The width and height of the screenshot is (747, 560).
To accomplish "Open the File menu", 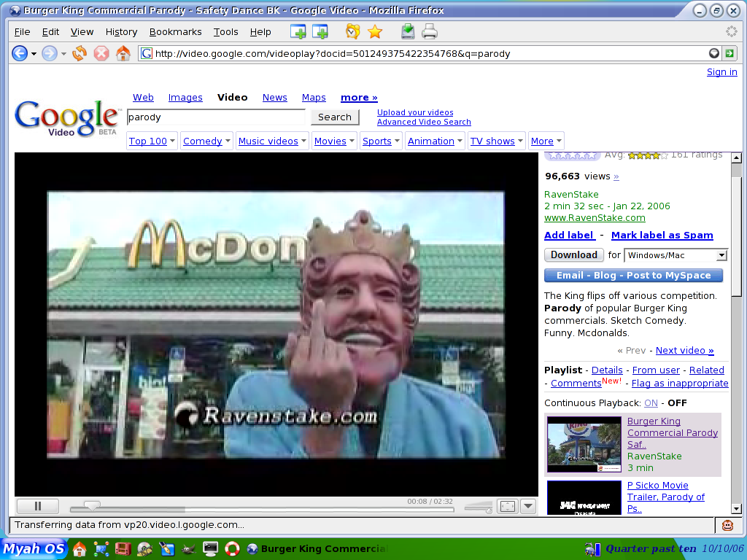I will (x=23, y=32).
